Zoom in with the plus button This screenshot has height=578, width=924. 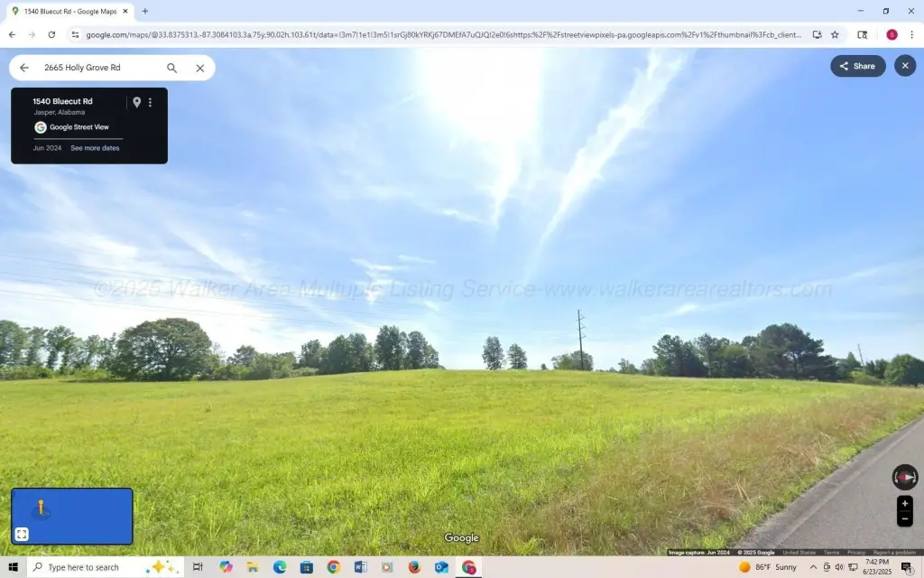(904, 503)
